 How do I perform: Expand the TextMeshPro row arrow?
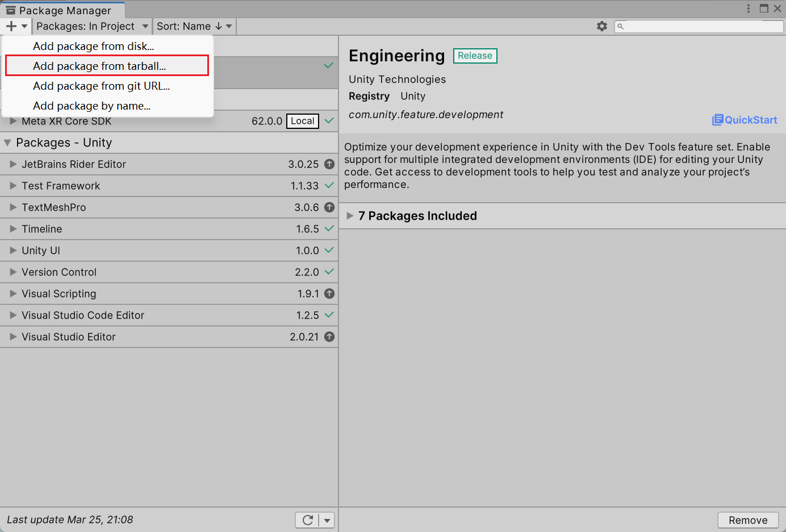coord(13,207)
